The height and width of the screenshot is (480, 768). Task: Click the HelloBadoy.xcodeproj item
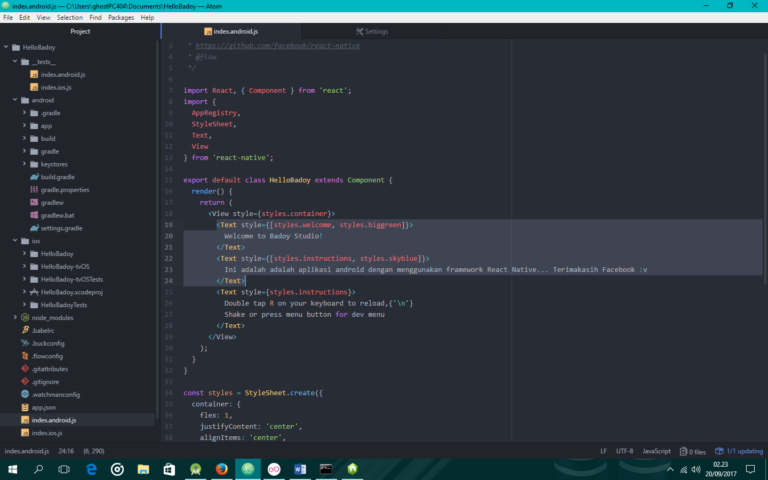pyautogui.click(x=71, y=292)
